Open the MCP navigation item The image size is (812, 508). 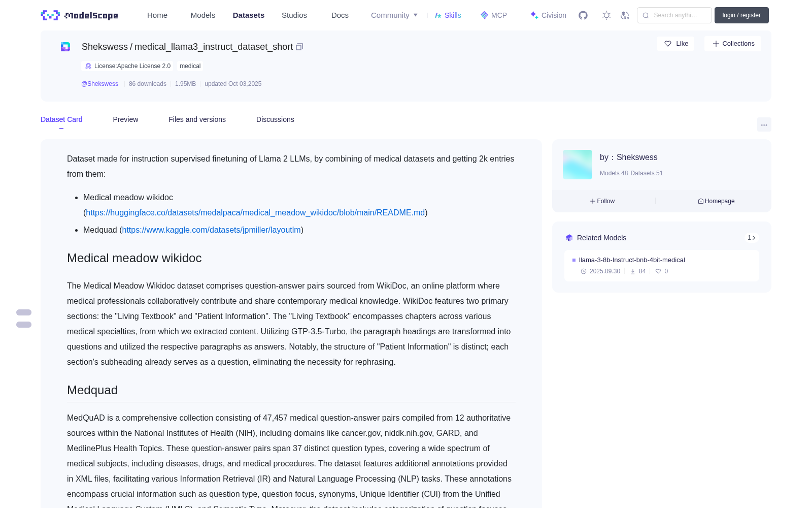(x=494, y=15)
